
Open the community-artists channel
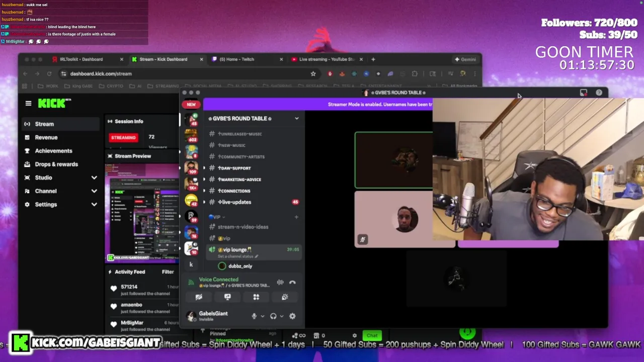click(241, 157)
